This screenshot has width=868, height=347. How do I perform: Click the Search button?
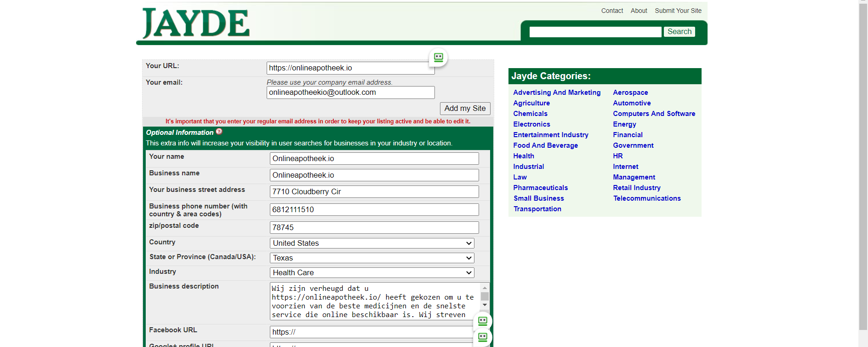coord(679,32)
